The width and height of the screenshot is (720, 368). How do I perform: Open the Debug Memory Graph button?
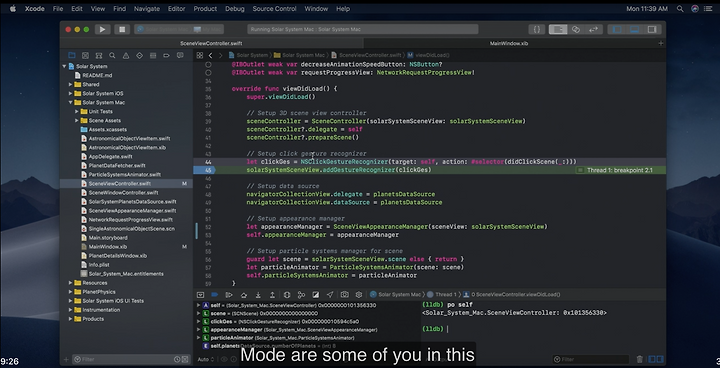click(301, 294)
